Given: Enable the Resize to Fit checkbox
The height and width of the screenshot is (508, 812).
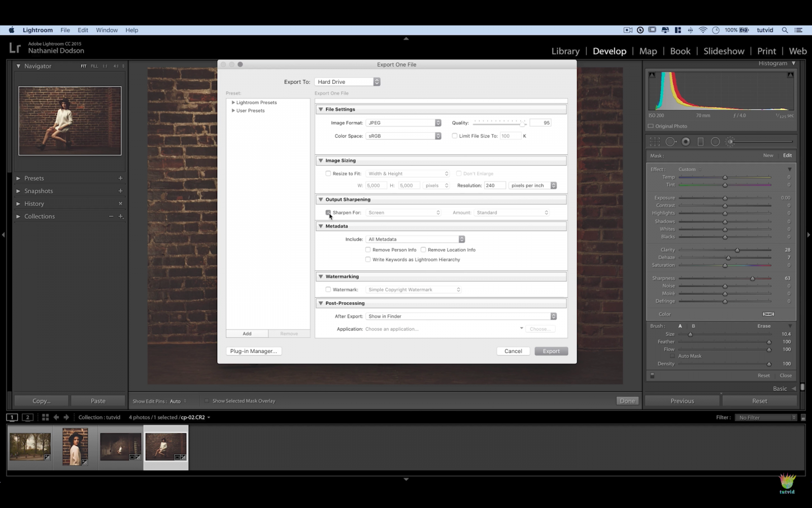Looking at the screenshot, I should [328, 173].
